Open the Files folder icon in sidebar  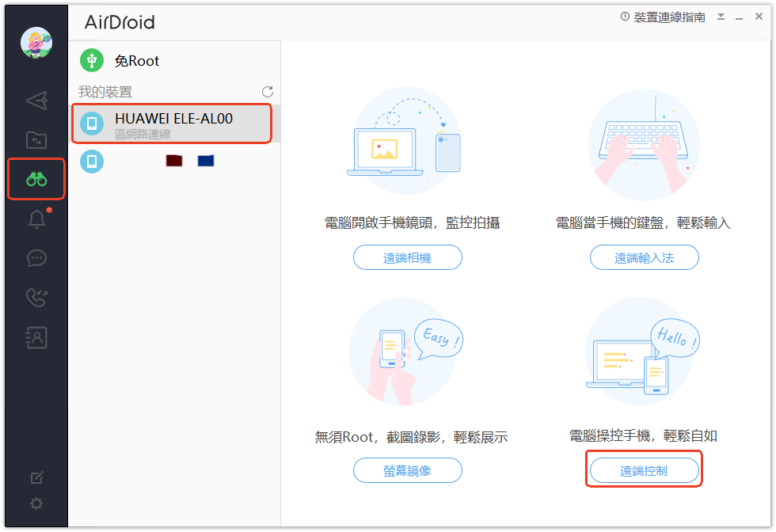[36, 140]
